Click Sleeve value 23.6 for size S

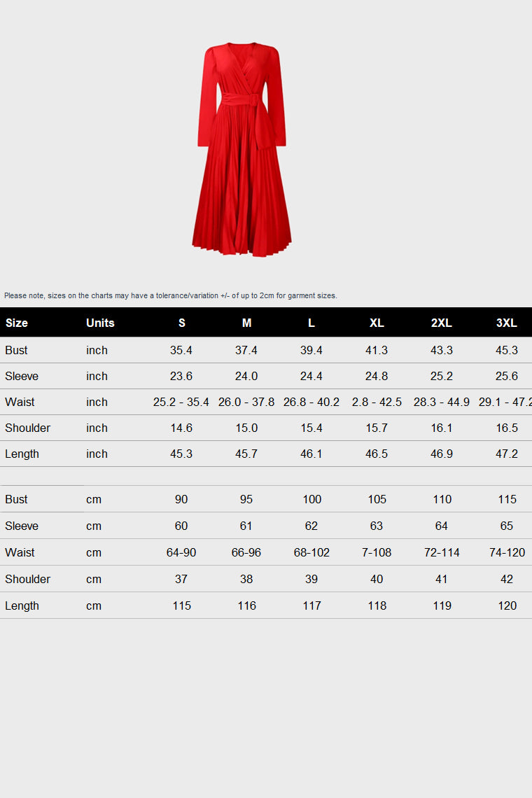click(181, 376)
